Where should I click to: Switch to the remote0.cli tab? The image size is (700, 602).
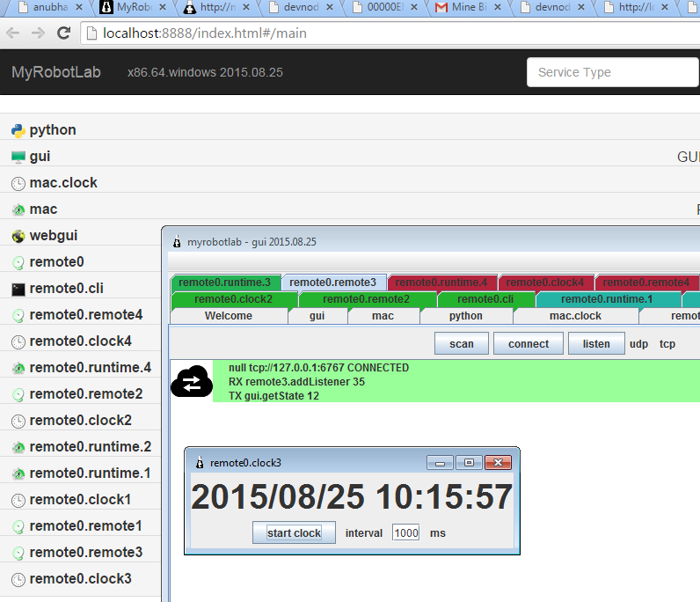485,299
